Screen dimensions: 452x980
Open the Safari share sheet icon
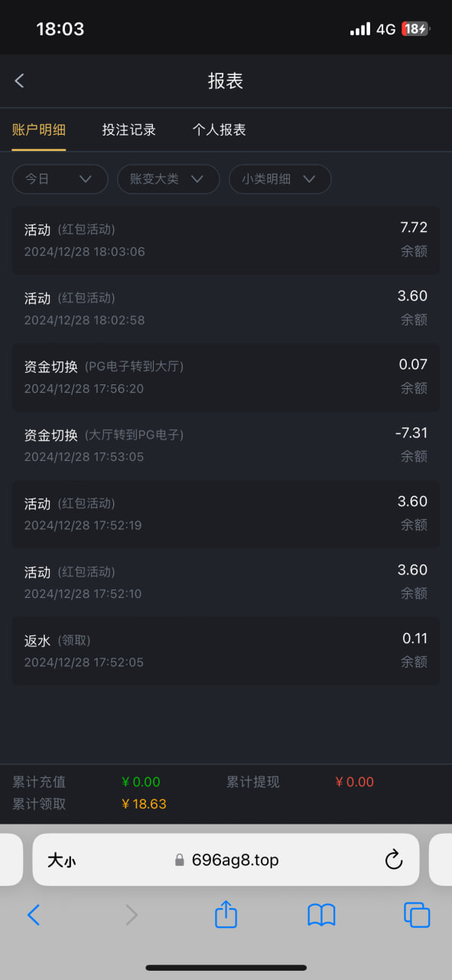click(226, 914)
